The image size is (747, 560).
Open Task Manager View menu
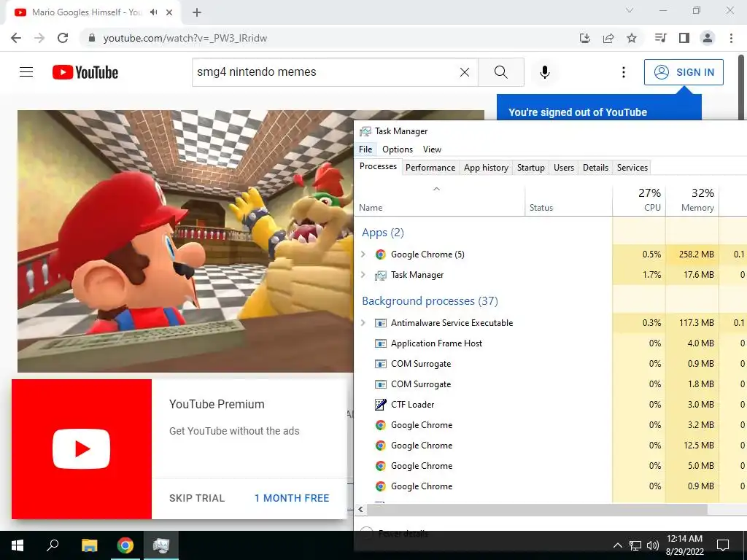click(432, 149)
